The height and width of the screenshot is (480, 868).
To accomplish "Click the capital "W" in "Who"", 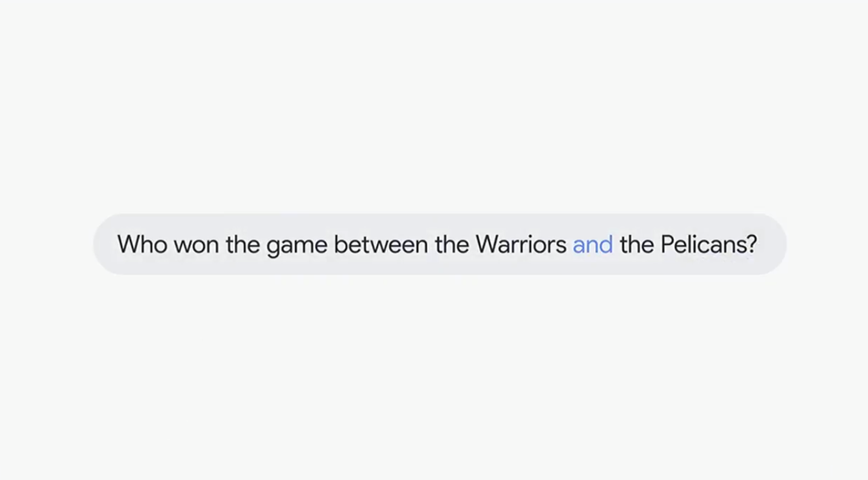I will (128, 245).
